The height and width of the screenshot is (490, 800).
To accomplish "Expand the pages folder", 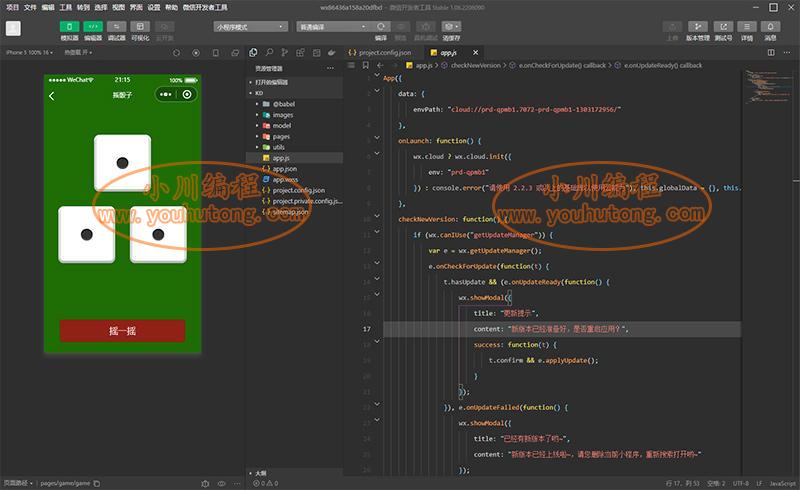I will (x=294, y=136).
